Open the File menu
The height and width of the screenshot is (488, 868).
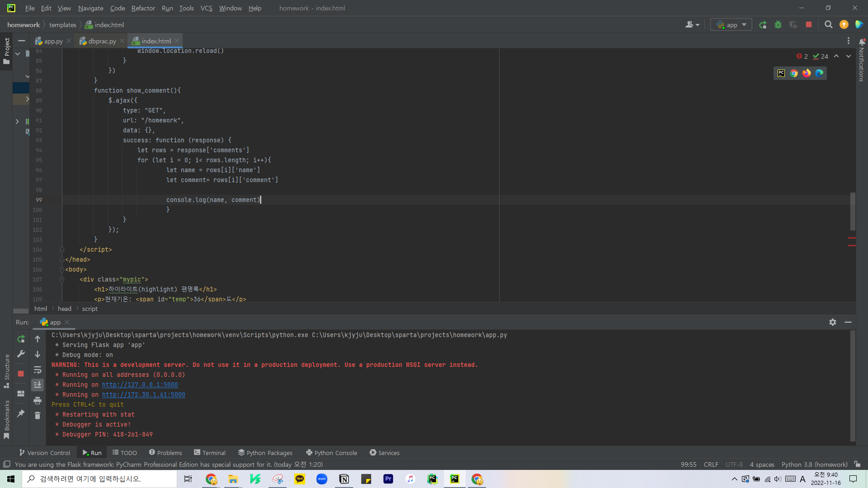pyautogui.click(x=30, y=8)
